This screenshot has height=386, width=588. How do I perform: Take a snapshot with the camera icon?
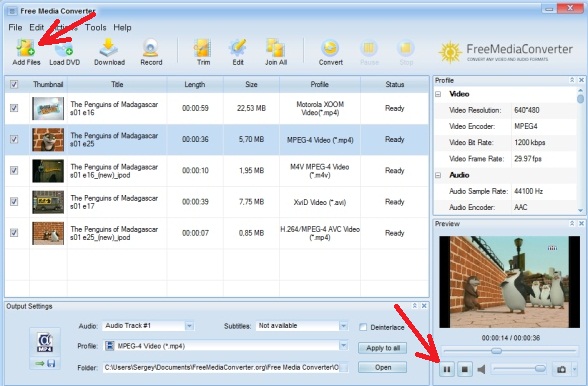pos(561,369)
